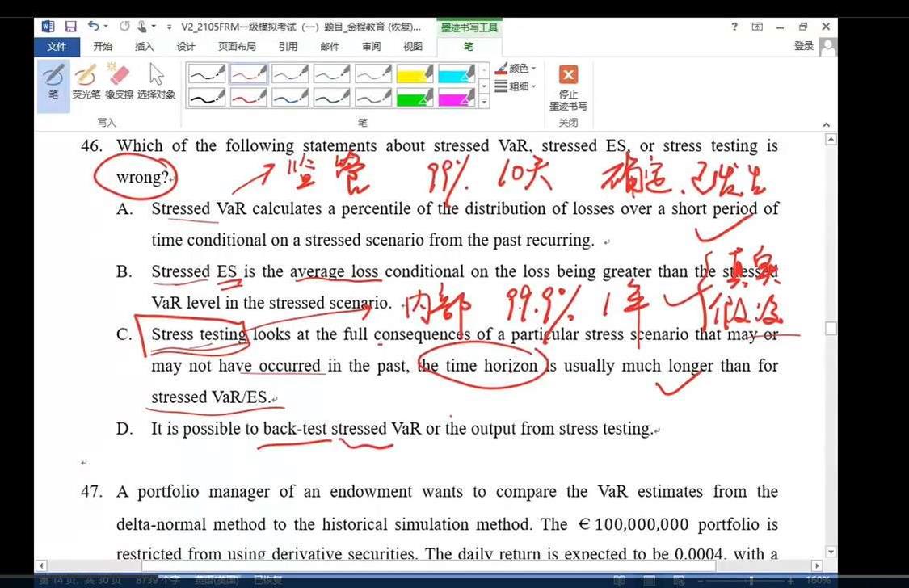The width and height of the screenshot is (909, 588).
Task: Click the vertical scrollbar up arrow
Action: coord(831,140)
